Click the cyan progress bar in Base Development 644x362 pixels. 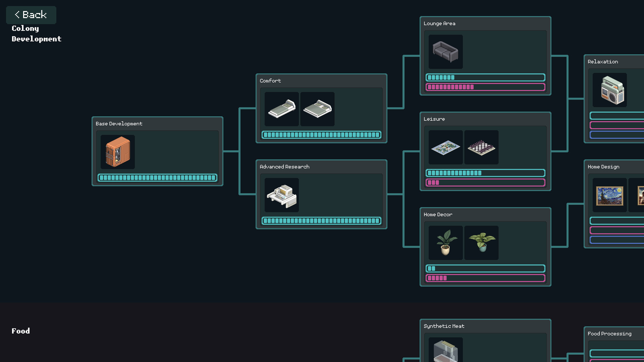pos(157,178)
